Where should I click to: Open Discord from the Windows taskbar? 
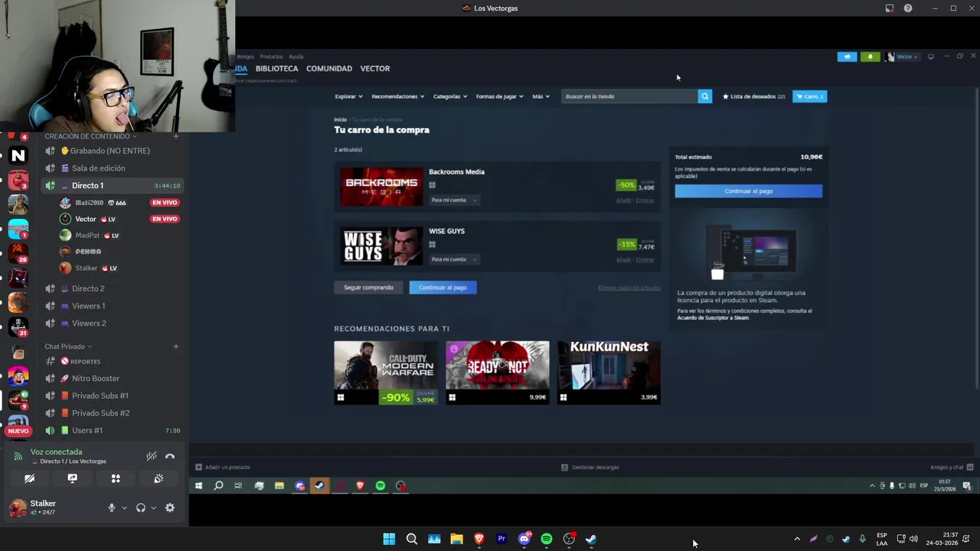point(524,539)
